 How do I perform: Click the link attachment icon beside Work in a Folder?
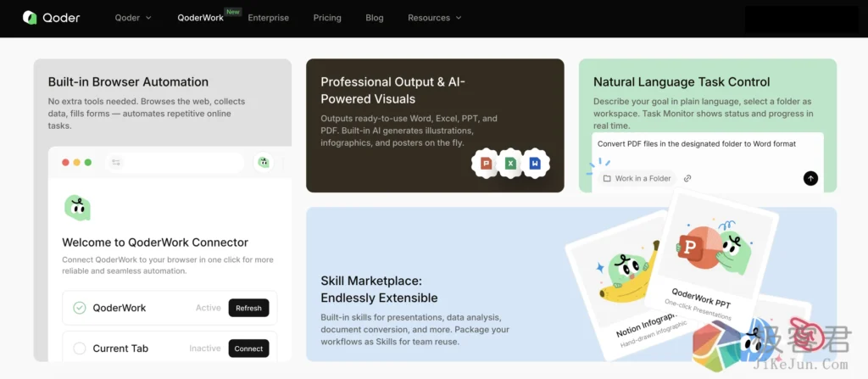point(687,178)
